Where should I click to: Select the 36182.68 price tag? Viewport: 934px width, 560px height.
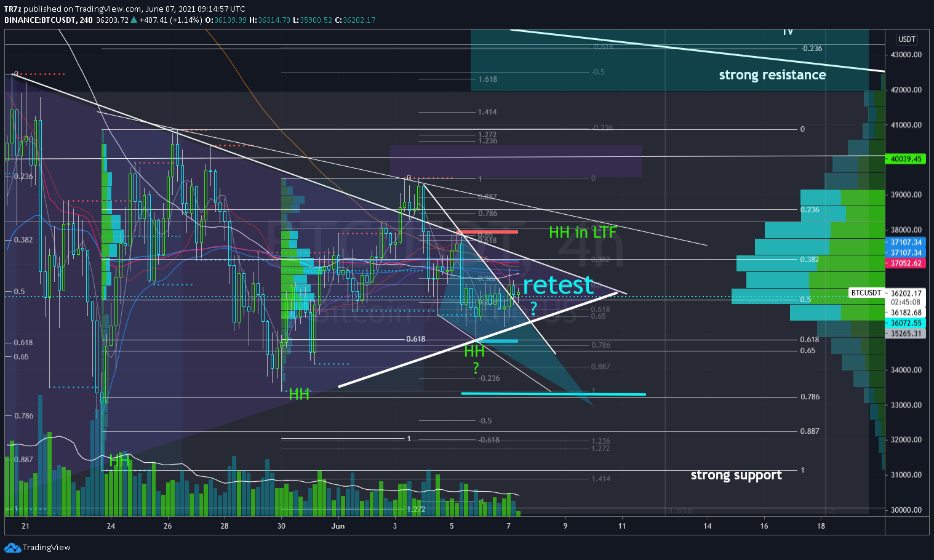pos(906,313)
